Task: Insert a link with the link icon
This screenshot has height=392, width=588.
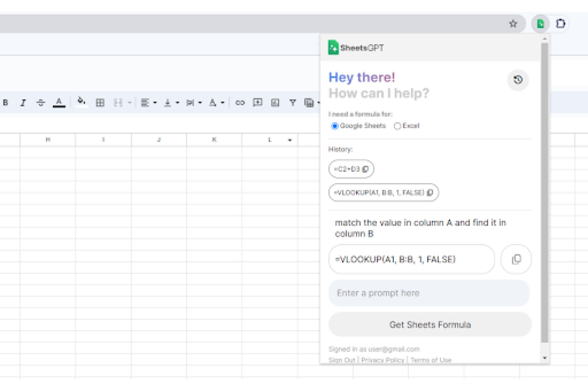Action: (240, 103)
